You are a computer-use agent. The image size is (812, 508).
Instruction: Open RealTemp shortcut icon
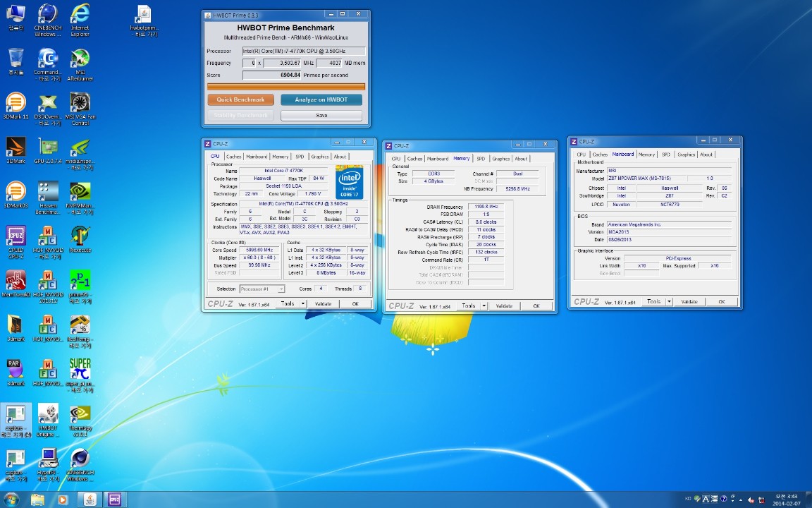coord(80,332)
